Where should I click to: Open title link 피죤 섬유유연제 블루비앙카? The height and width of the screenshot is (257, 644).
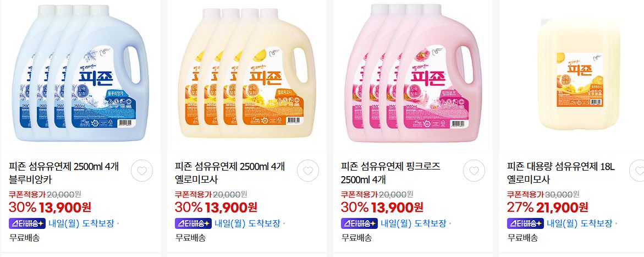coord(64,173)
